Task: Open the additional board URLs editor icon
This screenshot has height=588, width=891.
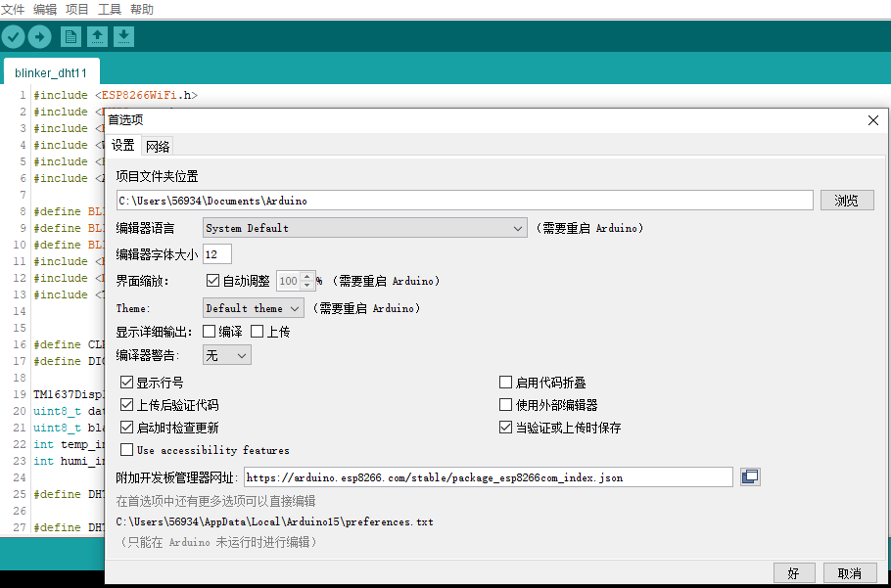Action: pos(750,476)
